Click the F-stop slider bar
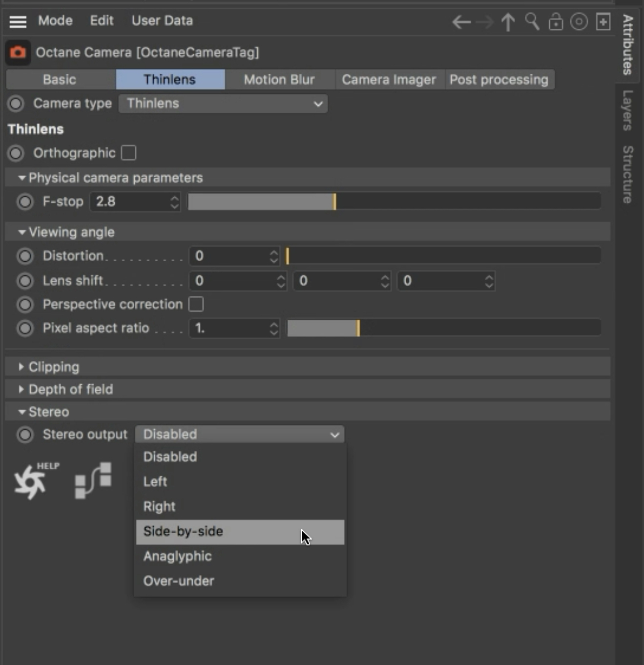644x665 pixels. [x=394, y=202]
